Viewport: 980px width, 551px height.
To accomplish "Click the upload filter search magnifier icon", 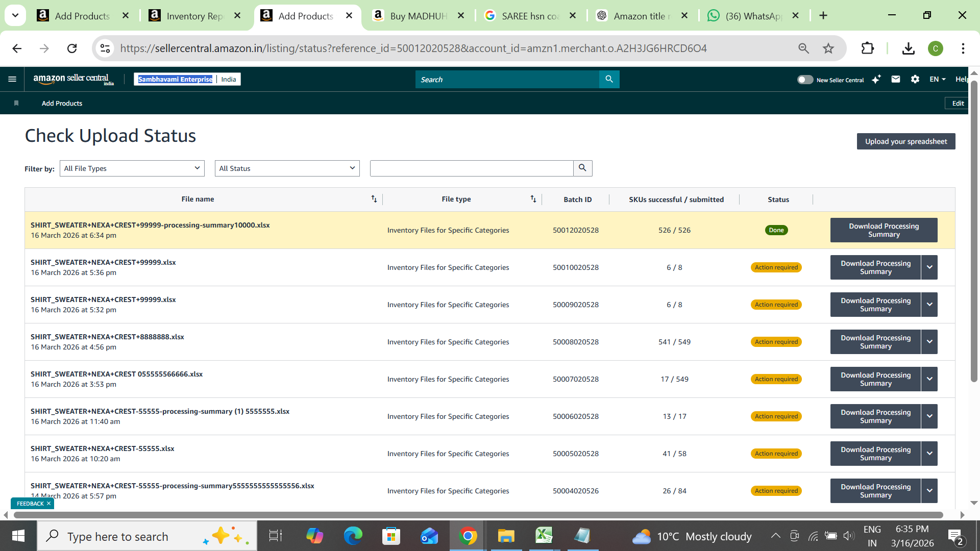I will click(x=582, y=168).
